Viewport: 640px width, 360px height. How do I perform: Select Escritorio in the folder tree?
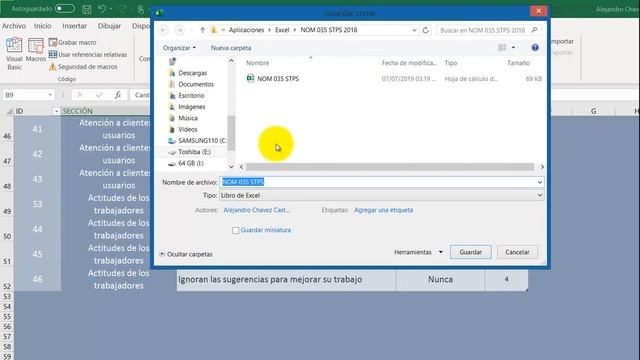tap(191, 96)
